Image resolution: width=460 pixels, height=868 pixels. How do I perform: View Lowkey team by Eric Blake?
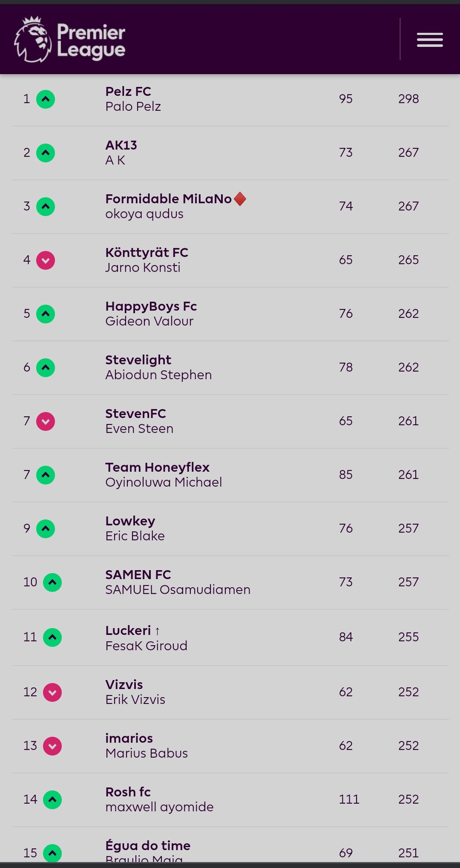[130, 521]
